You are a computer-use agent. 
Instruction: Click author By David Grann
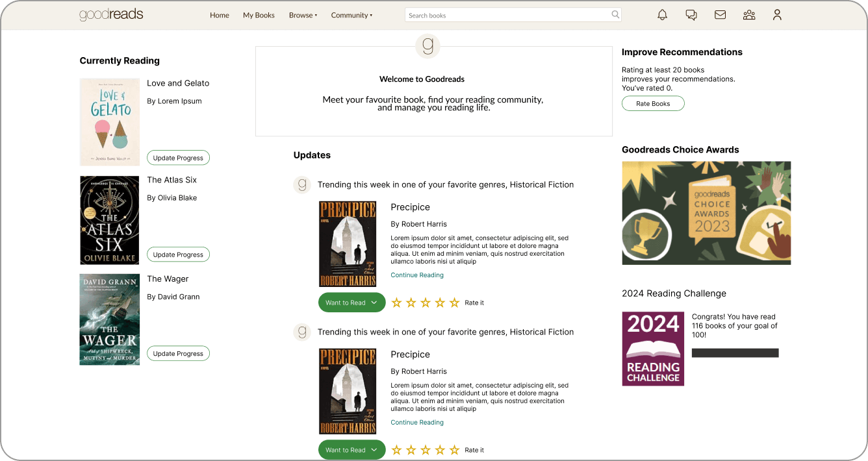173,297
